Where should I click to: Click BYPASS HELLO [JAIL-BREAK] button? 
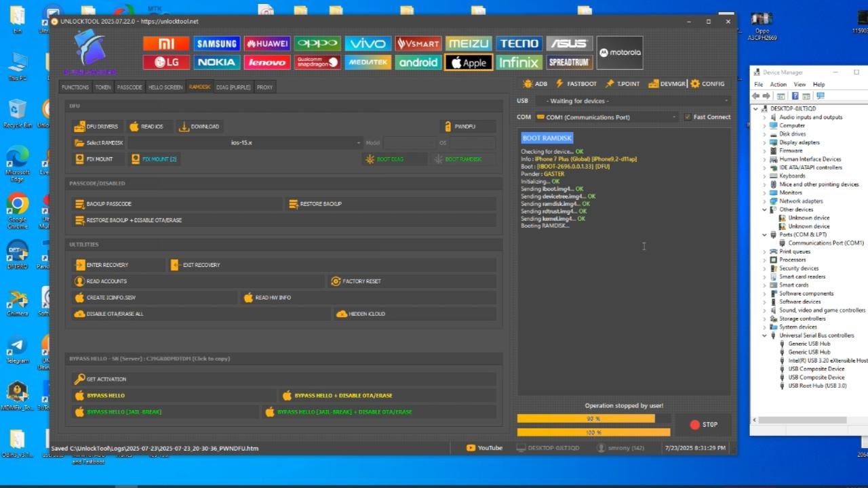[165, 412]
